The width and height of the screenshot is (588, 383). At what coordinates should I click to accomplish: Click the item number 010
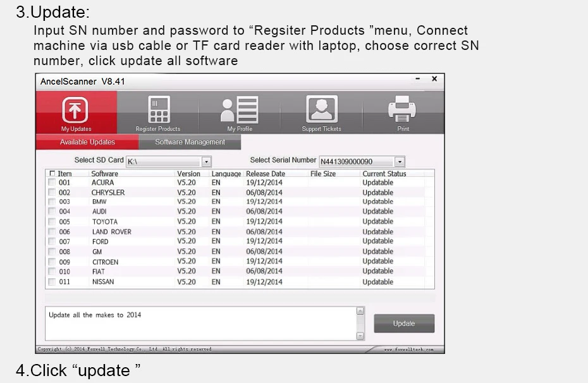64,271
